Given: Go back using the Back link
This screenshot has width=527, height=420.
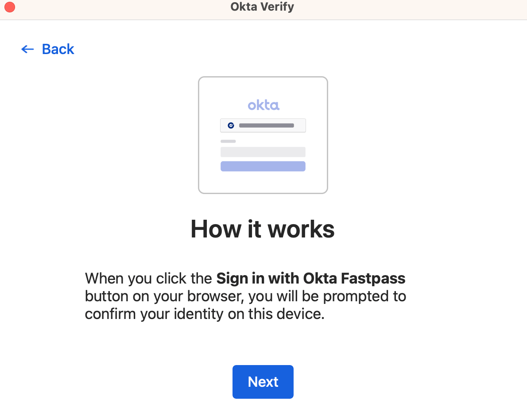Looking at the screenshot, I should [x=58, y=49].
